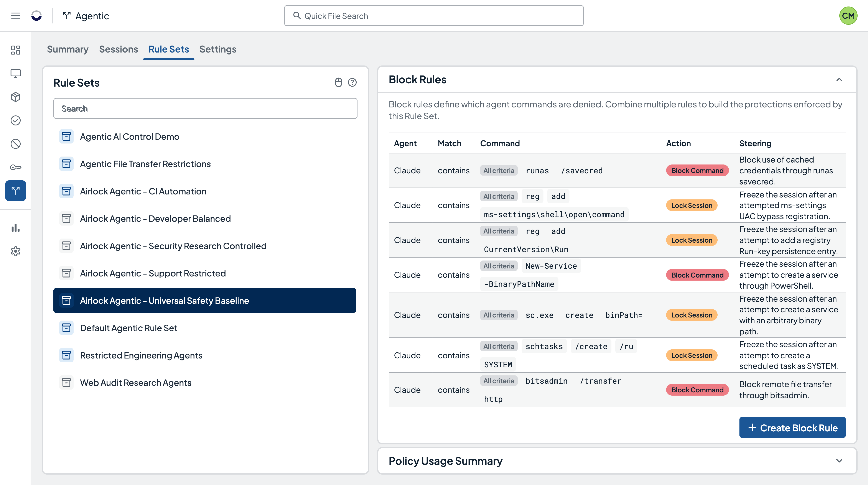Image resolution: width=868 pixels, height=485 pixels.
Task: Select Airlock Agentic – Universal Safety Baseline
Action: (204, 300)
